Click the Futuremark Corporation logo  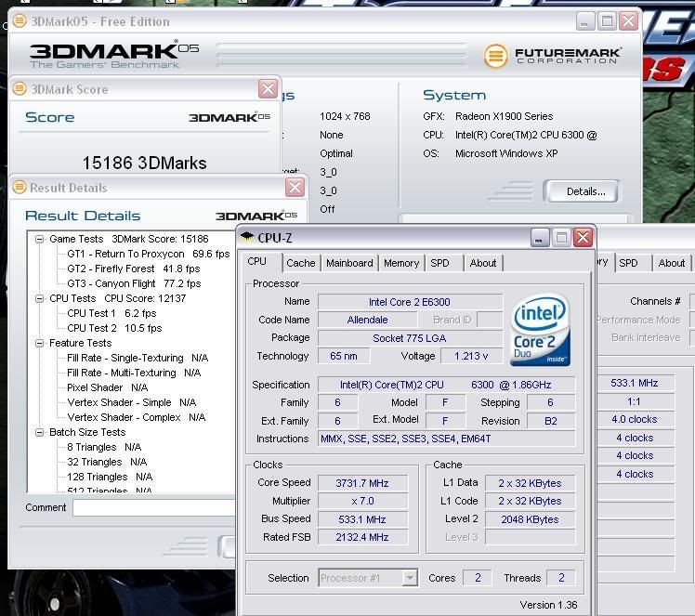coord(553,55)
